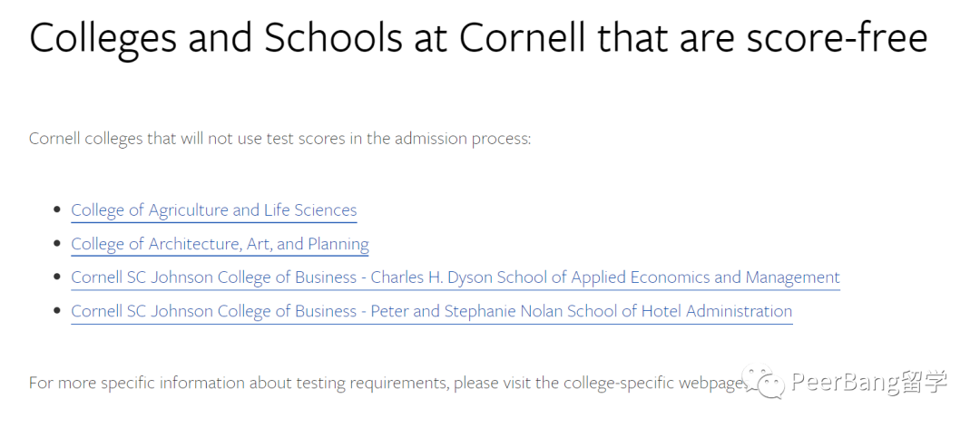Open College of Agriculture and Life Sciences link
Image resolution: width=980 pixels, height=428 pixels.
pyautogui.click(x=214, y=210)
